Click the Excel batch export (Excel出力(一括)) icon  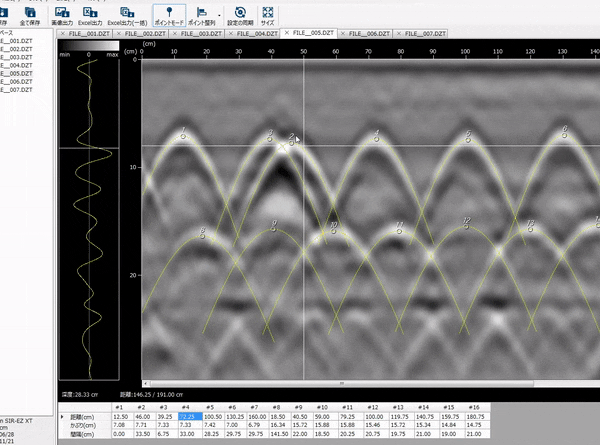click(x=126, y=14)
